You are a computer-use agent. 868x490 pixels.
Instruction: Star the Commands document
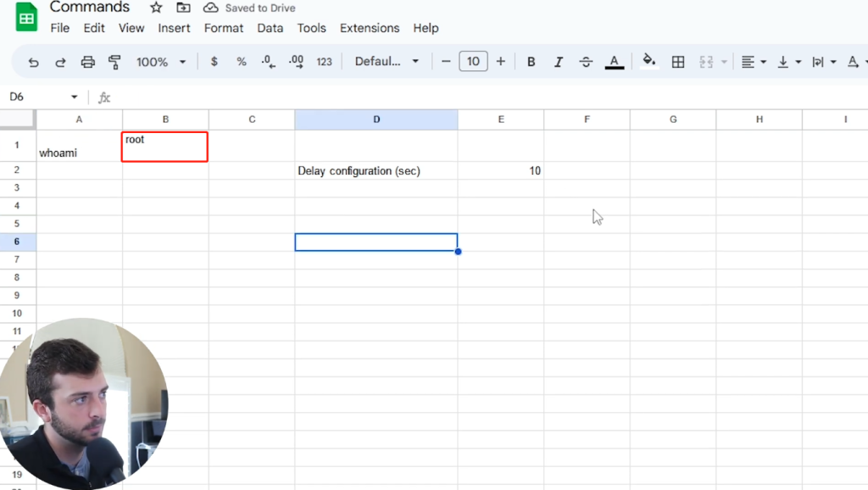156,8
